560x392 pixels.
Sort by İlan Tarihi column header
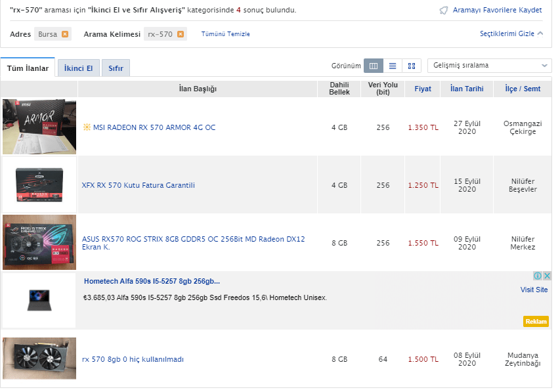[x=467, y=89]
